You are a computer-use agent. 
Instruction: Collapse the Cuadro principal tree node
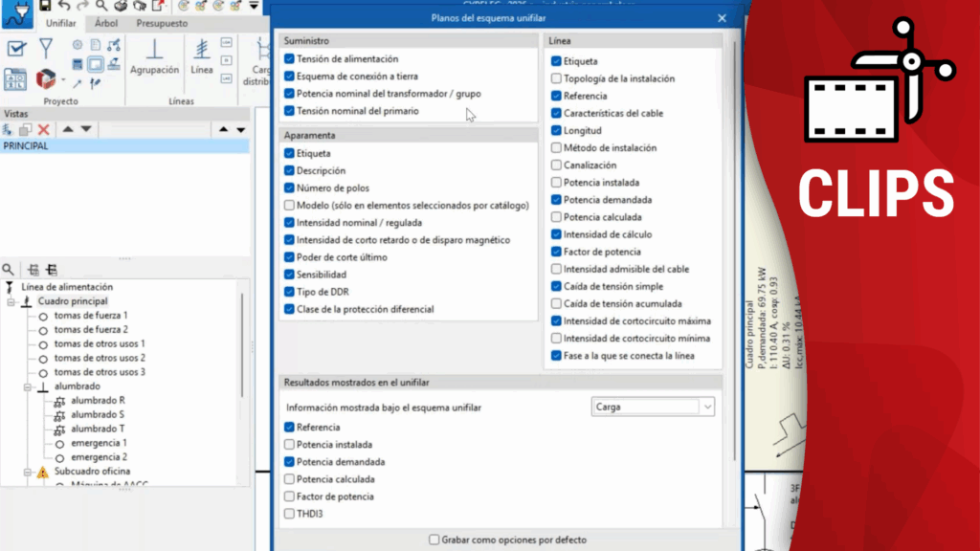11,301
